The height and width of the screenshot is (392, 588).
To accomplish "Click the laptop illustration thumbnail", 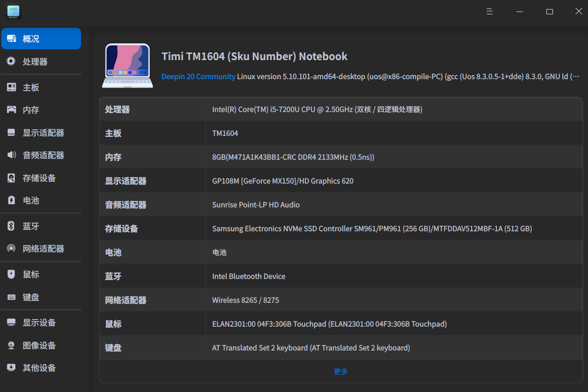I will (x=127, y=66).
